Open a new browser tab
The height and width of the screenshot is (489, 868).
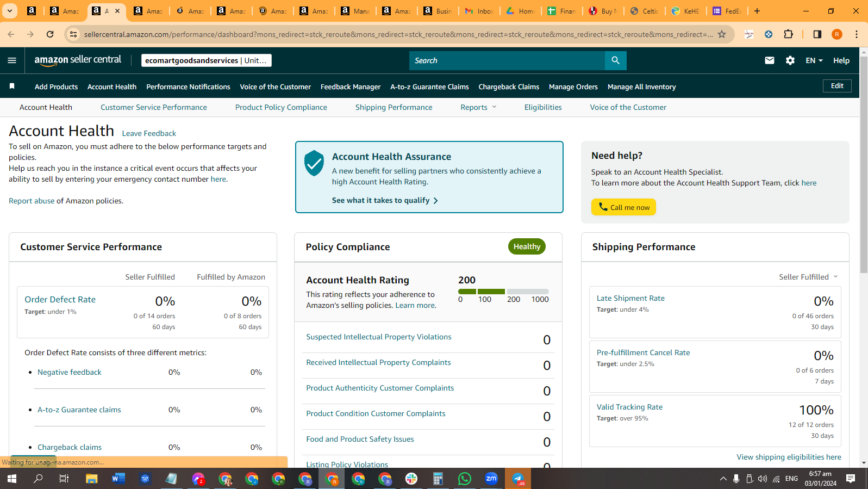pos(757,11)
